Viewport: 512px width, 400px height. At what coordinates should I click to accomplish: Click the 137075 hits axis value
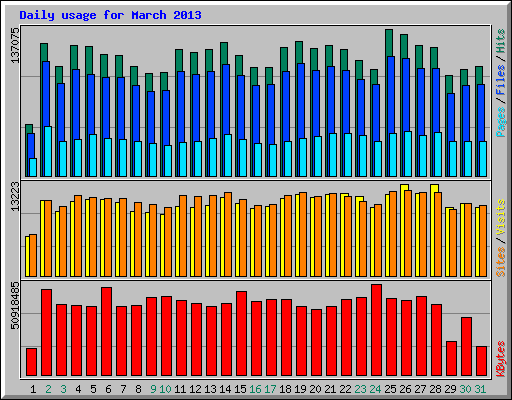tap(15, 45)
